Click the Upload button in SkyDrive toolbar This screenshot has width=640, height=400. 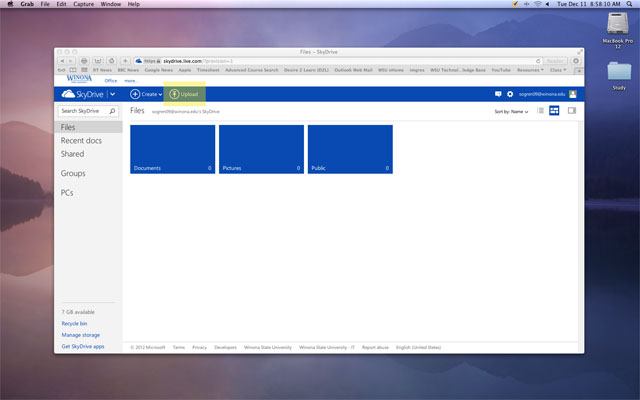184,94
